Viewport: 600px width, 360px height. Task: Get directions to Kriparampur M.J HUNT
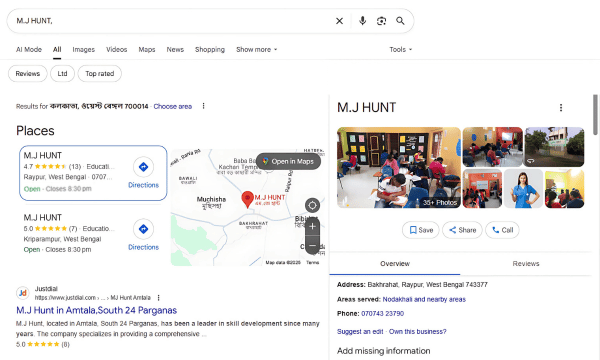click(143, 235)
